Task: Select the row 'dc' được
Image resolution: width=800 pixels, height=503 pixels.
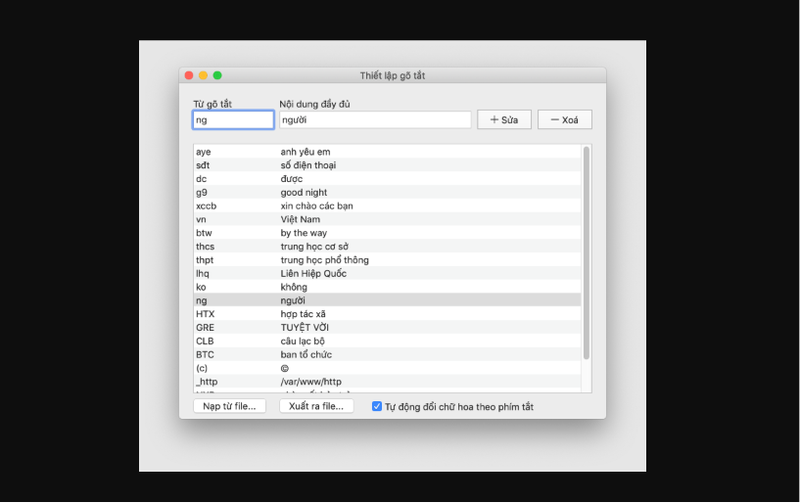Action: pos(387,179)
